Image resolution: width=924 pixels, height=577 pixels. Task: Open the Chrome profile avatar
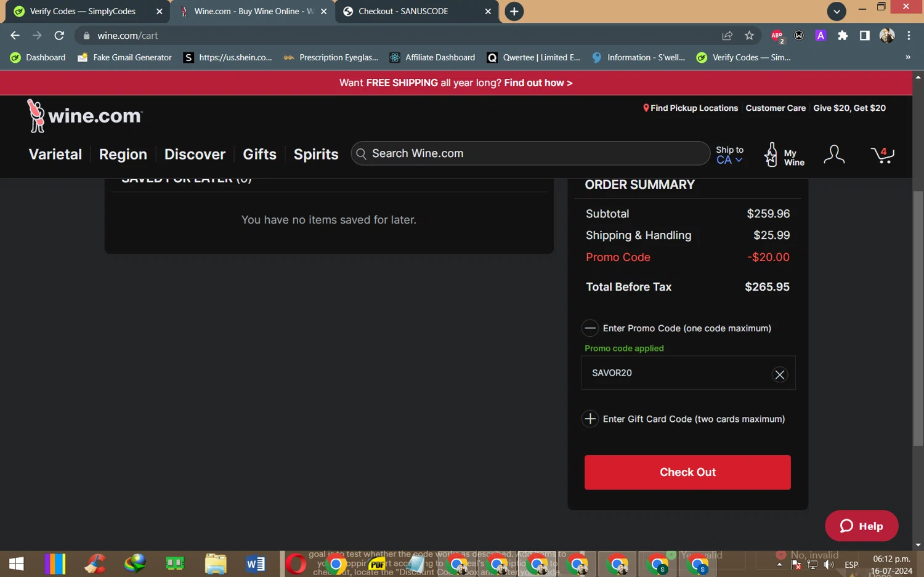point(887,36)
